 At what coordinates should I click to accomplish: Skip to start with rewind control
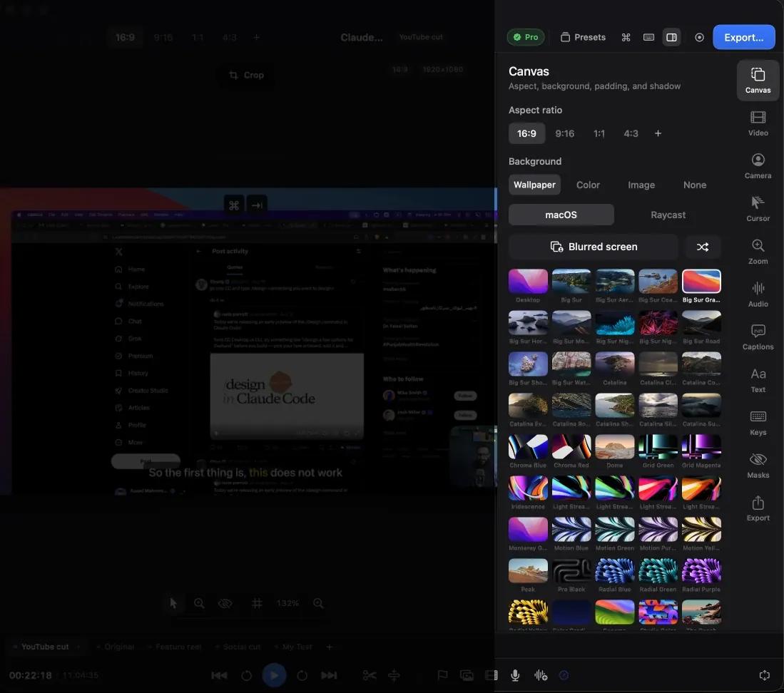click(x=219, y=675)
